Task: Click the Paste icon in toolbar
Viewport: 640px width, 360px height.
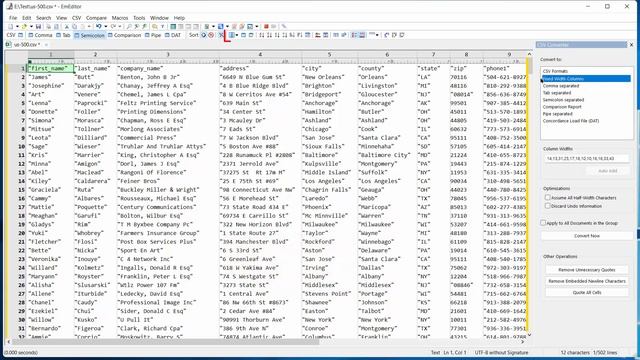Action: 82,27
